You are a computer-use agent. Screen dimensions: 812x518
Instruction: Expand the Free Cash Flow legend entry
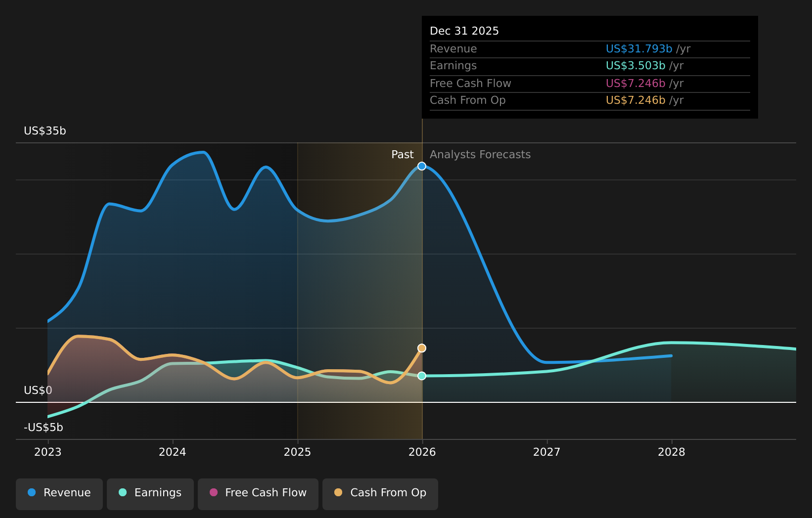coord(258,493)
